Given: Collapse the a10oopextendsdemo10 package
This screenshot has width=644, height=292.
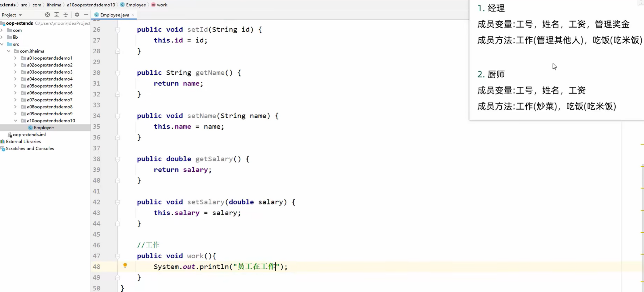Looking at the screenshot, I should pyautogui.click(x=16, y=121).
